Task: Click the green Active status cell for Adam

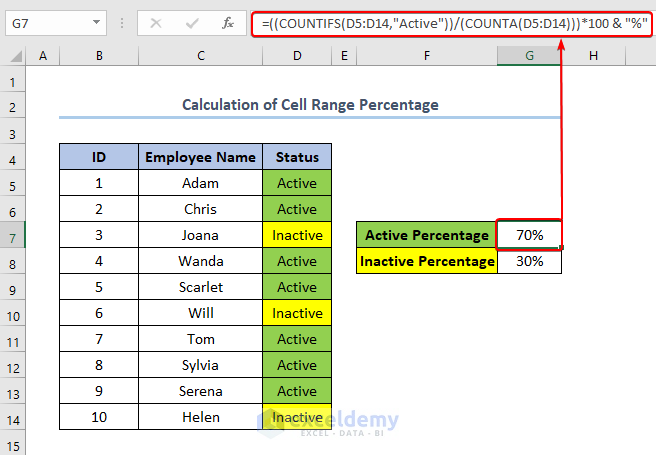Action: tap(297, 183)
